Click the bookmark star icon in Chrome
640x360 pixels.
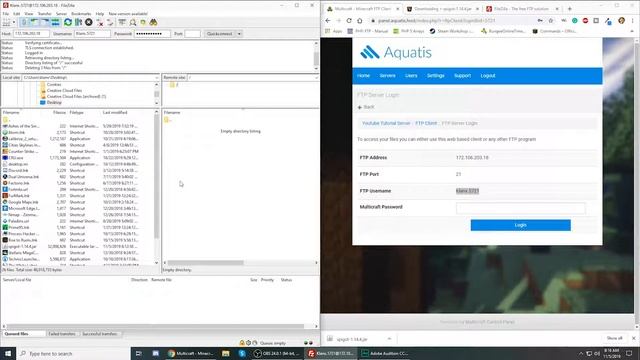pyautogui.click(x=551, y=20)
